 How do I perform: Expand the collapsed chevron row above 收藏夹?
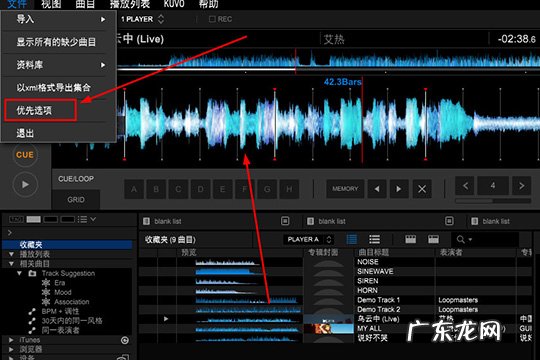click(x=10, y=233)
